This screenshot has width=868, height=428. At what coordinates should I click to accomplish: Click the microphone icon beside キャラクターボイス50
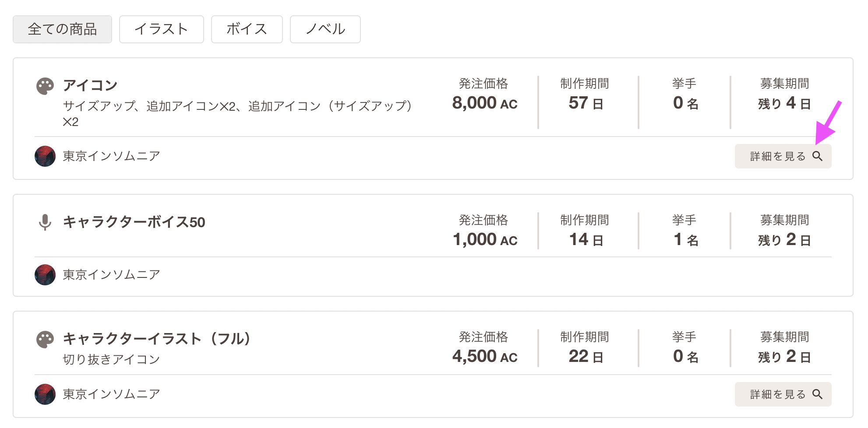click(45, 222)
